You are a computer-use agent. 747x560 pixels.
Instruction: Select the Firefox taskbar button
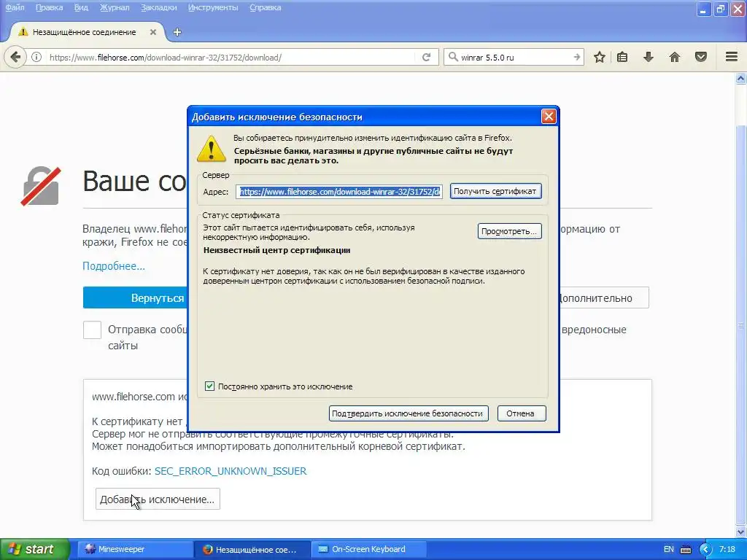252,549
